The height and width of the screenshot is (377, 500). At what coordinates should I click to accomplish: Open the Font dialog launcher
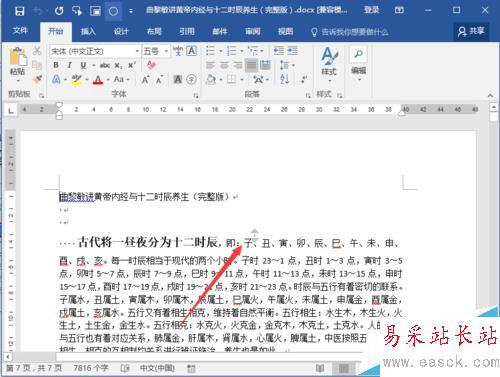[x=196, y=96]
